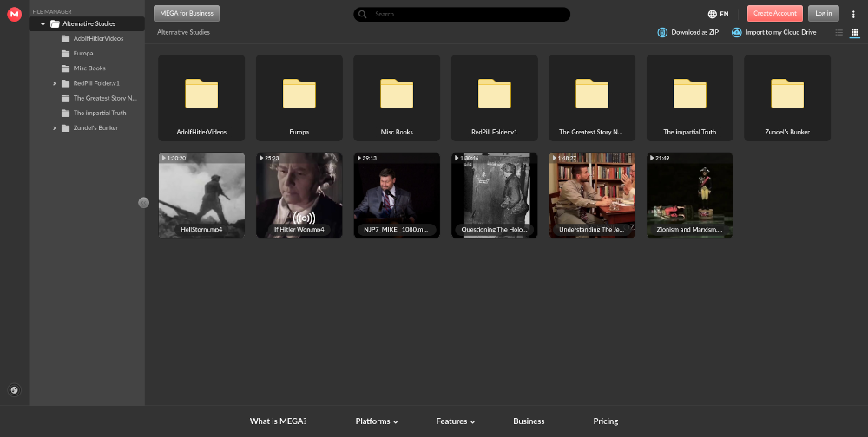868x437 pixels.
Task: Click Import to my Cloud Drive text
Action: pyautogui.click(x=780, y=32)
